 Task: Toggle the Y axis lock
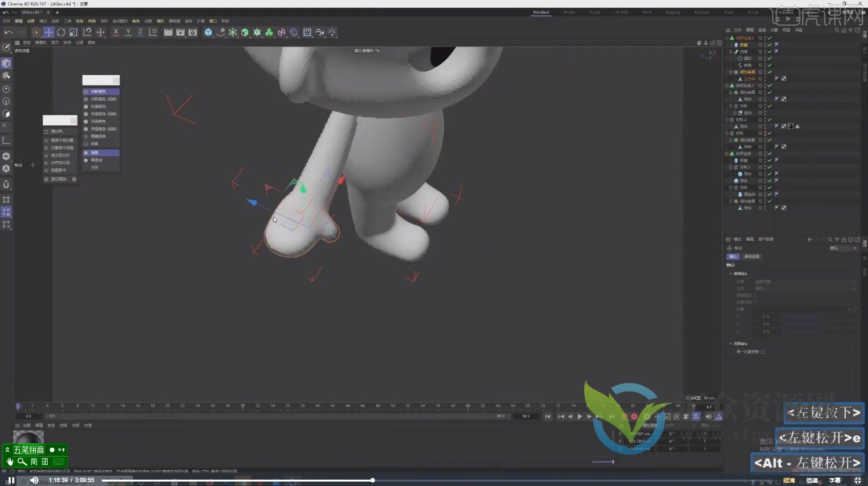pos(128,32)
